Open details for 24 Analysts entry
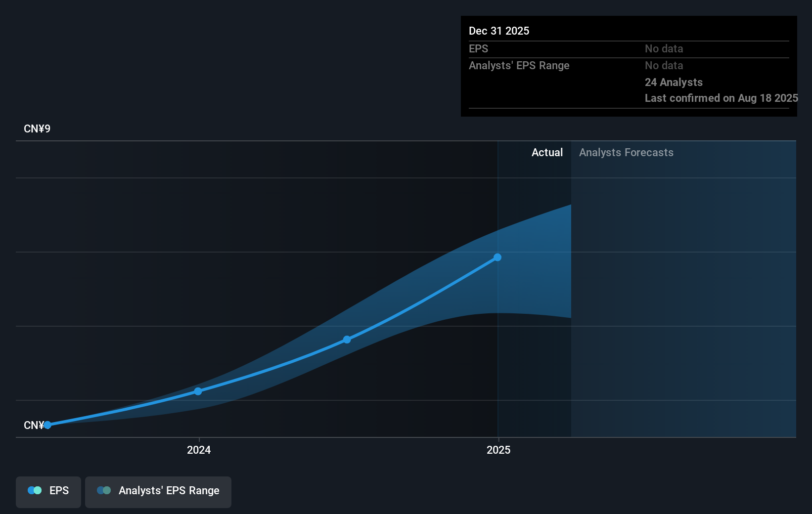Screen dimensions: 812x514 point(673,82)
